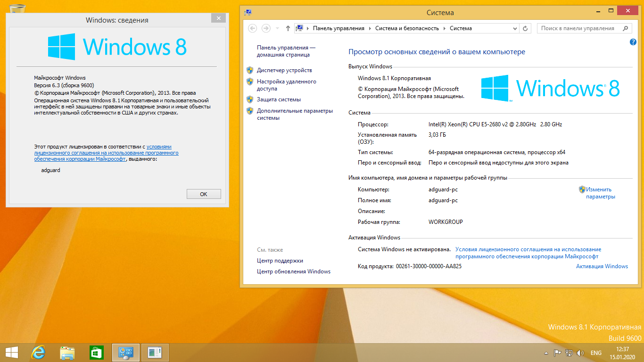
Task: Click OK in 'Windows: сведения' dialog
Action: click(204, 194)
